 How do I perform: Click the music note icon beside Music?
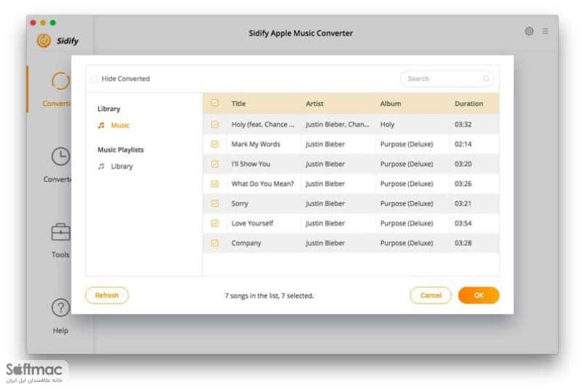pyautogui.click(x=101, y=126)
